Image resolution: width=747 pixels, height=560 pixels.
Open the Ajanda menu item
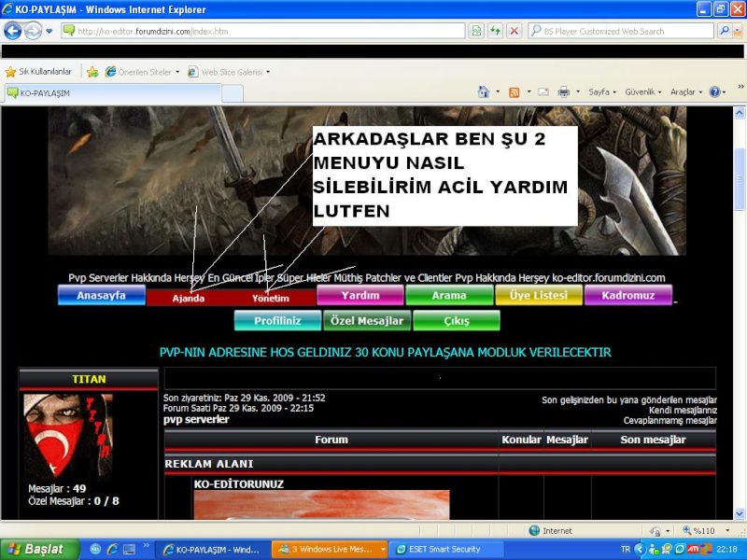pos(189,298)
